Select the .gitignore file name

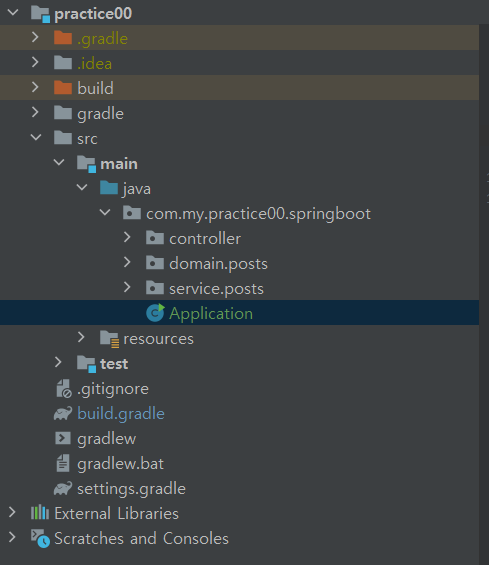click(x=113, y=390)
